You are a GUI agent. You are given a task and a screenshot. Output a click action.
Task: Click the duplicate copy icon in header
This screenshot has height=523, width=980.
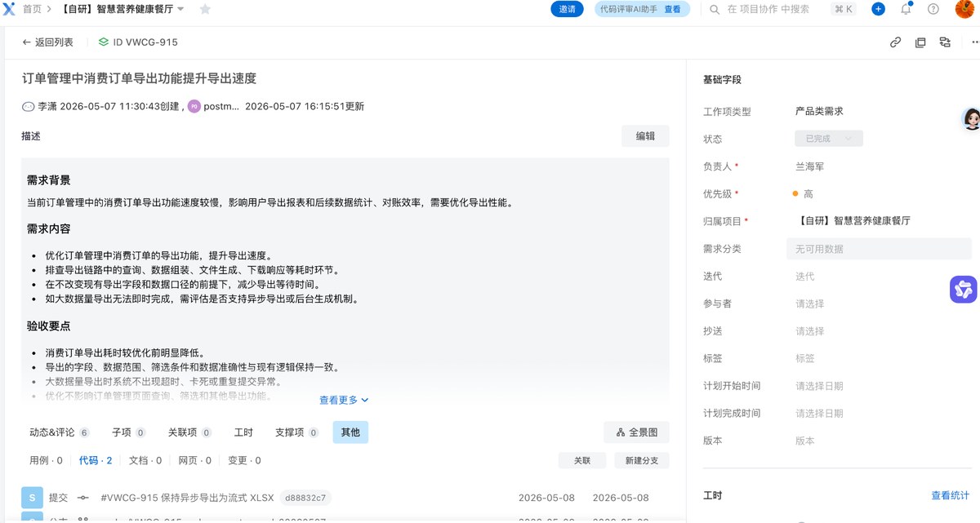[920, 42]
